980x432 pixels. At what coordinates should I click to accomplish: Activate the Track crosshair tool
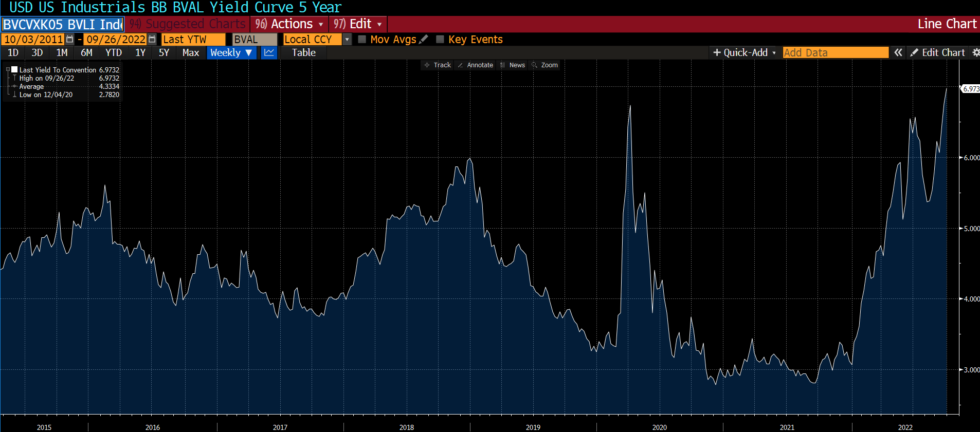pos(437,65)
